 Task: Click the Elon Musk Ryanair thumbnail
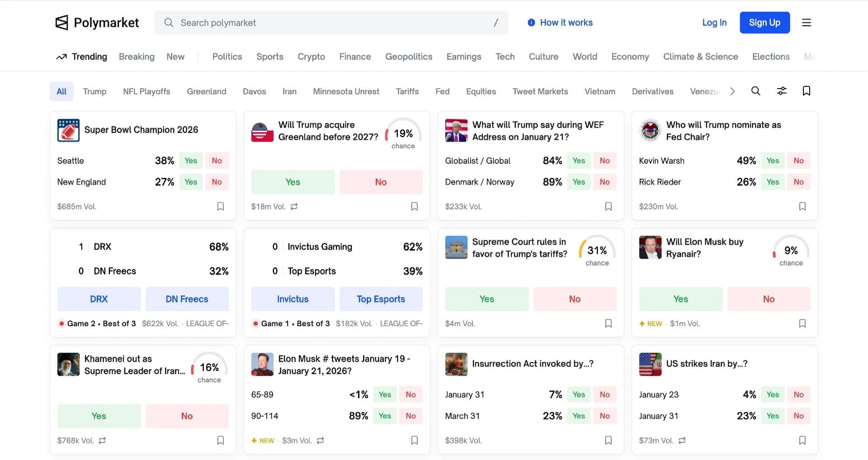pos(650,247)
